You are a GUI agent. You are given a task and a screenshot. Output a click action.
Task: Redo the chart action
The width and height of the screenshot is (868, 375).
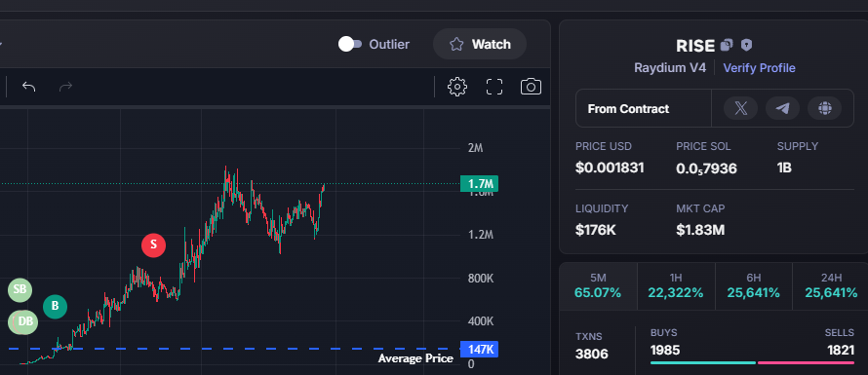[x=66, y=87]
